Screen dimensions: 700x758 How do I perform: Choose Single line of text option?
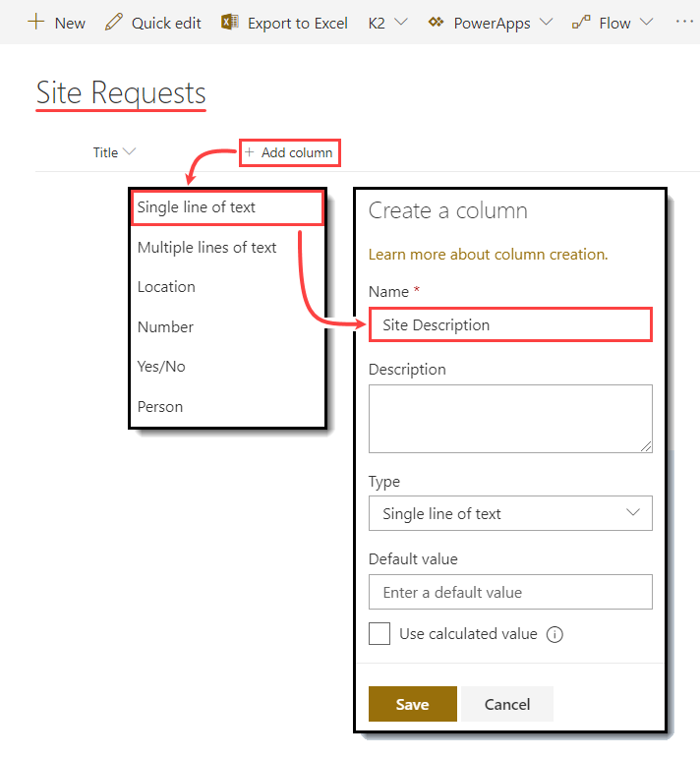(x=227, y=207)
